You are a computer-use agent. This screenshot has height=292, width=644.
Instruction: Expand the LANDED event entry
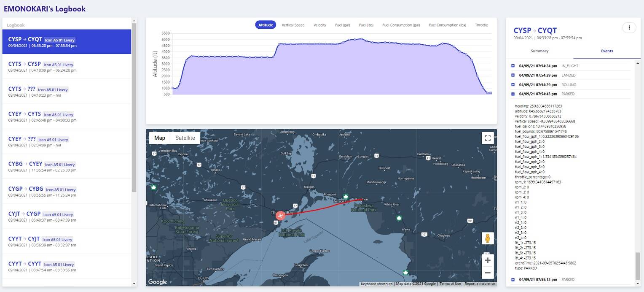point(513,75)
